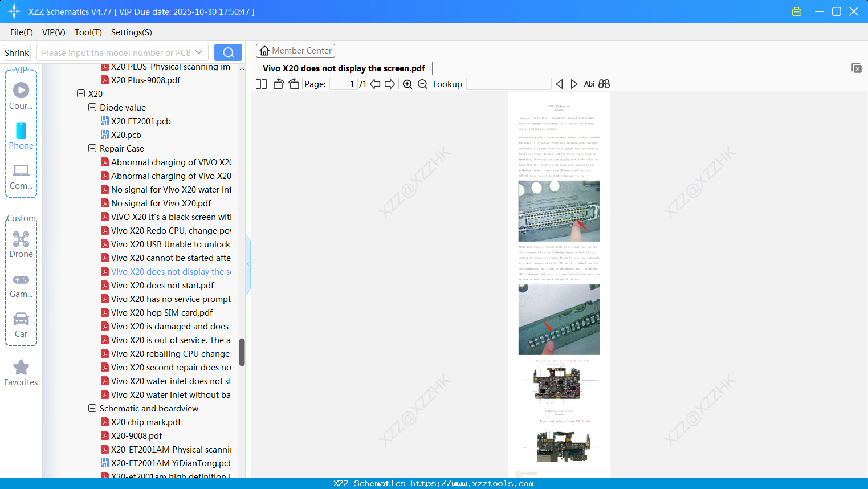Screen dimensions: 868x489
Task: Click the Lookup text field
Action: click(509, 84)
